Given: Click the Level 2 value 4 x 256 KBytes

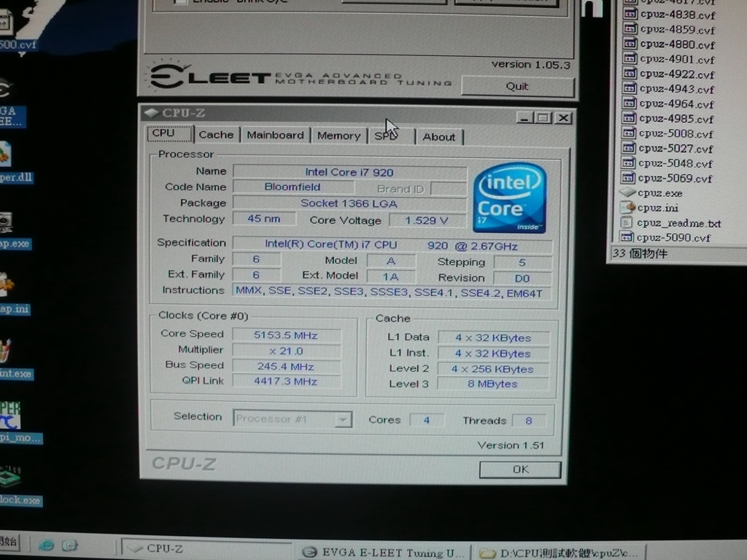Looking at the screenshot, I should pyautogui.click(x=493, y=369).
